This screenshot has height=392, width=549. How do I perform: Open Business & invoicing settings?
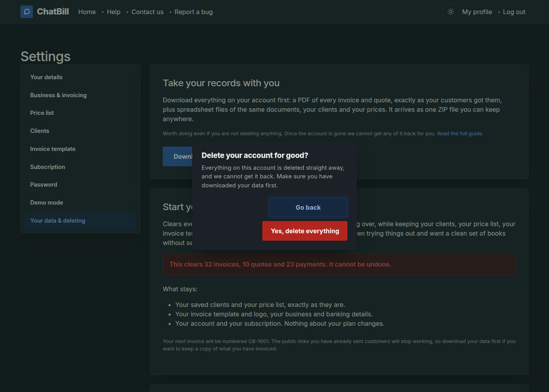[80, 95]
